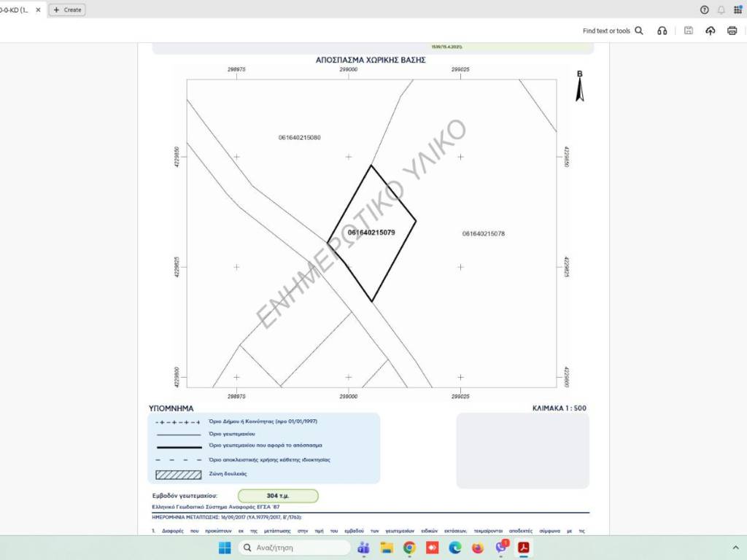Launch Google Chrome from the taskbar

point(409,548)
